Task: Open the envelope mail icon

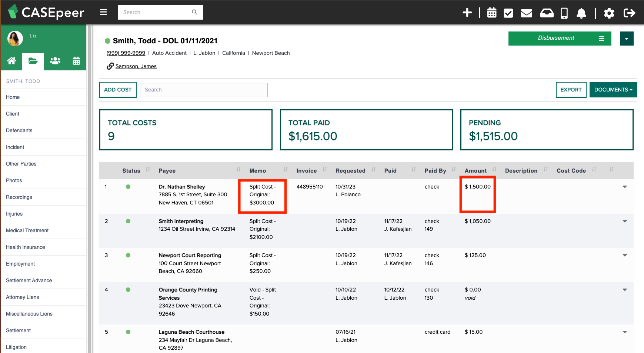Action: 526,13
